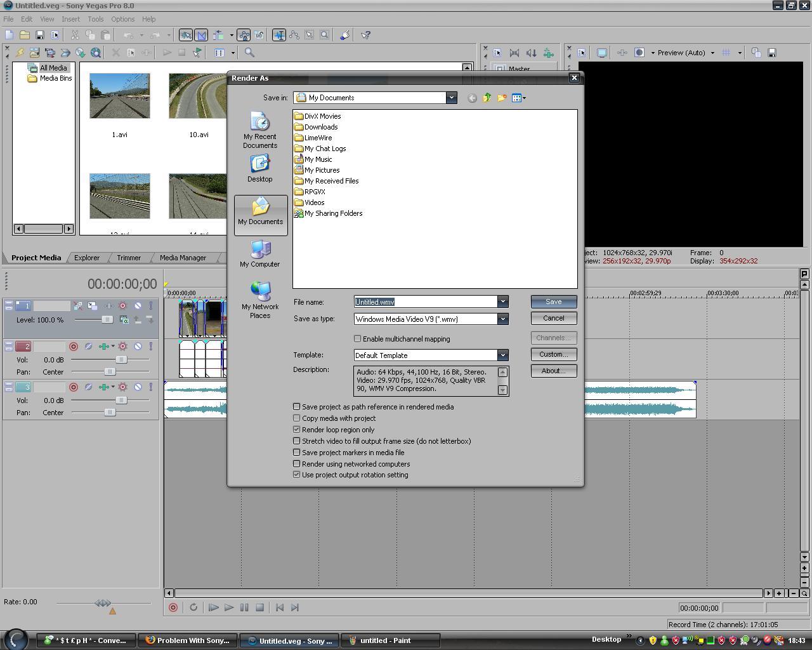Check Save project as path reference in rendered media

coord(297,407)
